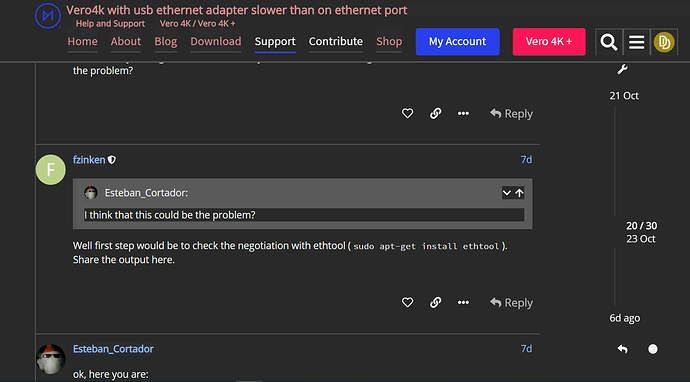Click small avatar in quoted block
The width and height of the screenshot is (690, 382).
point(91,193)
